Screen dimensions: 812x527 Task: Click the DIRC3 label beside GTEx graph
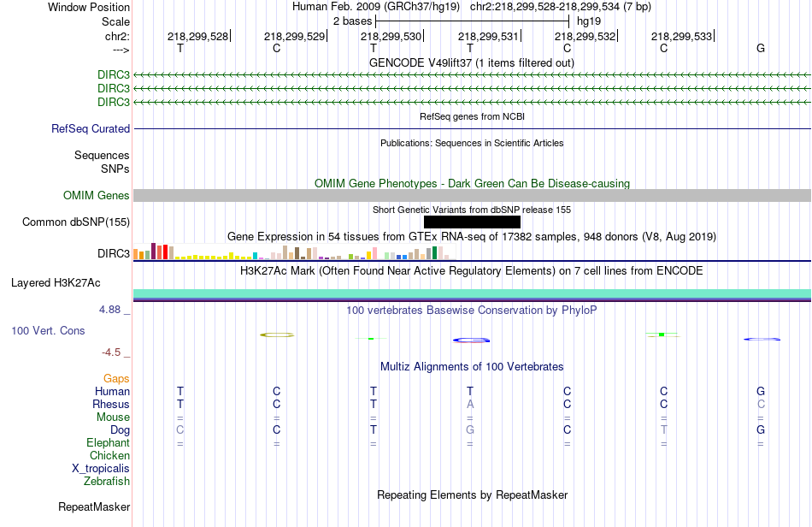(114, 253)
